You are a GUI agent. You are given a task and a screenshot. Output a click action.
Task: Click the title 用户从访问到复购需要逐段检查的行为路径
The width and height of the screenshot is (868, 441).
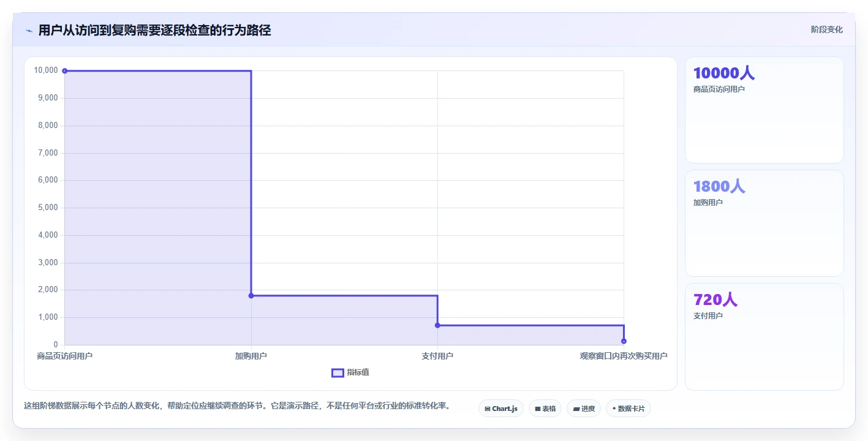point(154,30)
